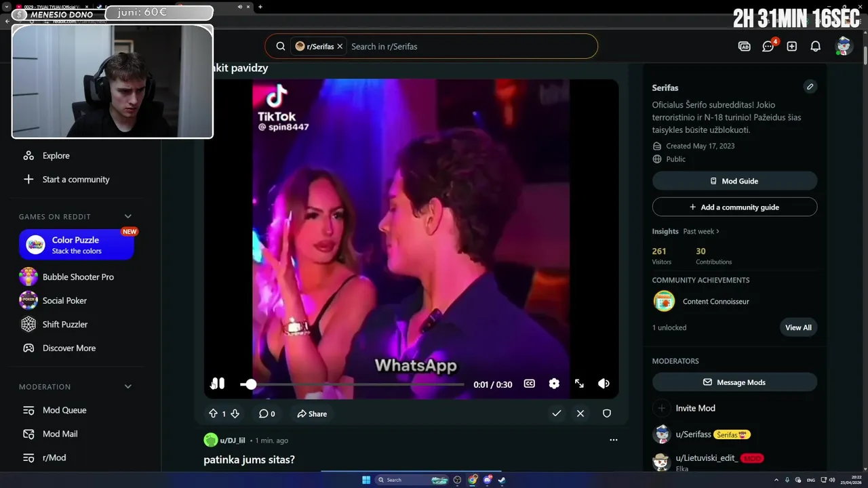Image resolution: width=868 pixels, height=488 pixels.
Task: Open comments on the video post
Action: coord(267,413)
